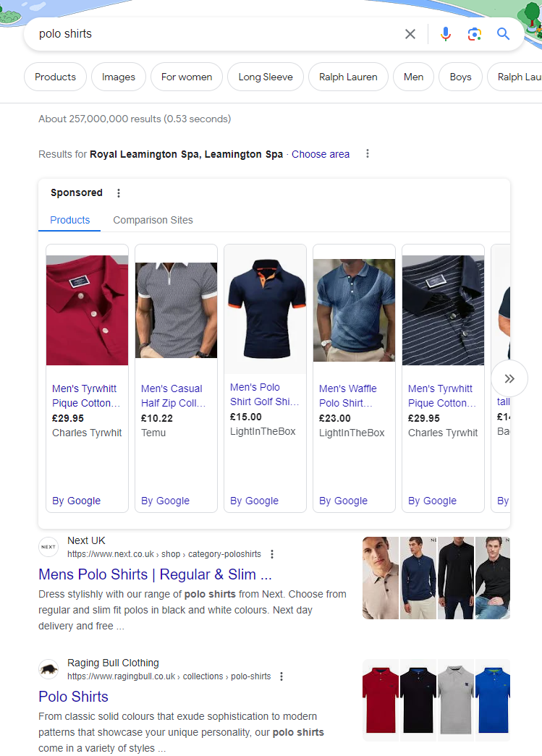Open £29.95 red Tyrwhitt Pique Cotton title
This screenshot has width=542, height=756.
[x=86, y=396]
